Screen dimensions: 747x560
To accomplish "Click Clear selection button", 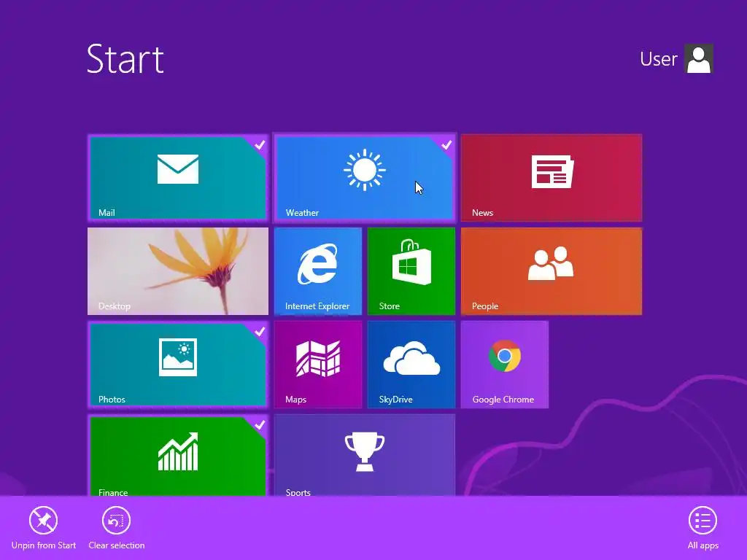I will point(116,528).
